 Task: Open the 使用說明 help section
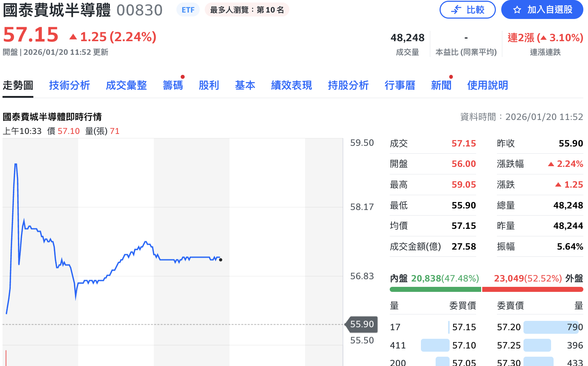(488, 86)
